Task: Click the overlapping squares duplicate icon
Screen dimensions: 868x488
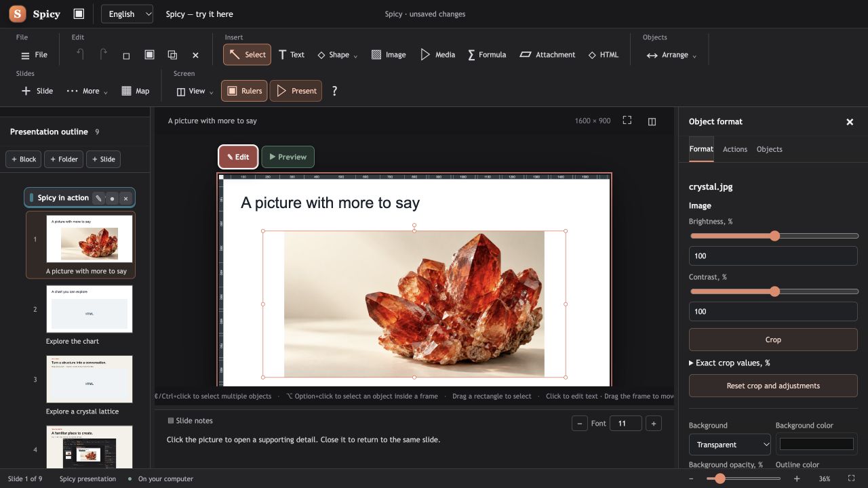Action: click(x=172, y=55)
